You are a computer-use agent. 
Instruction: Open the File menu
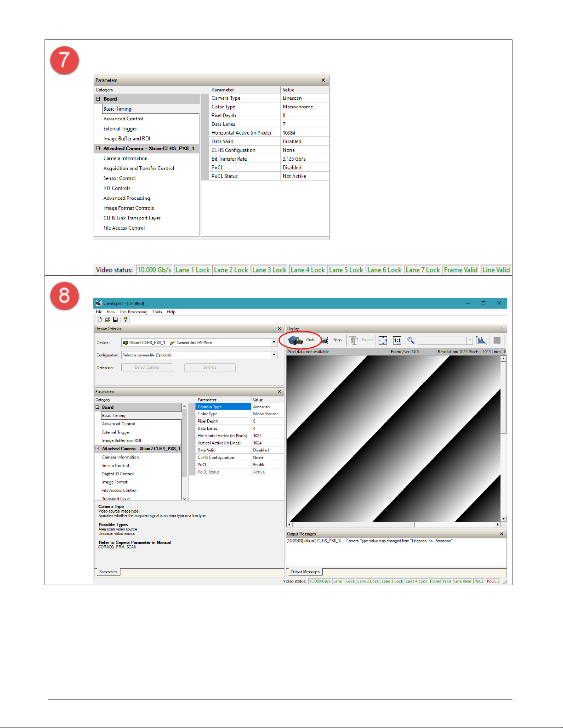point(99,312)
